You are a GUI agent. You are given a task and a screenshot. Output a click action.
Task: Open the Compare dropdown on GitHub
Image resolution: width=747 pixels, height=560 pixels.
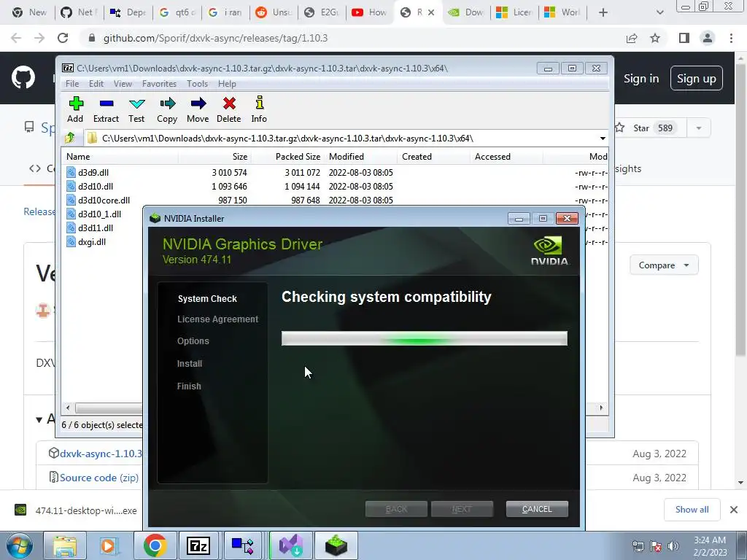tap(664, 265)
